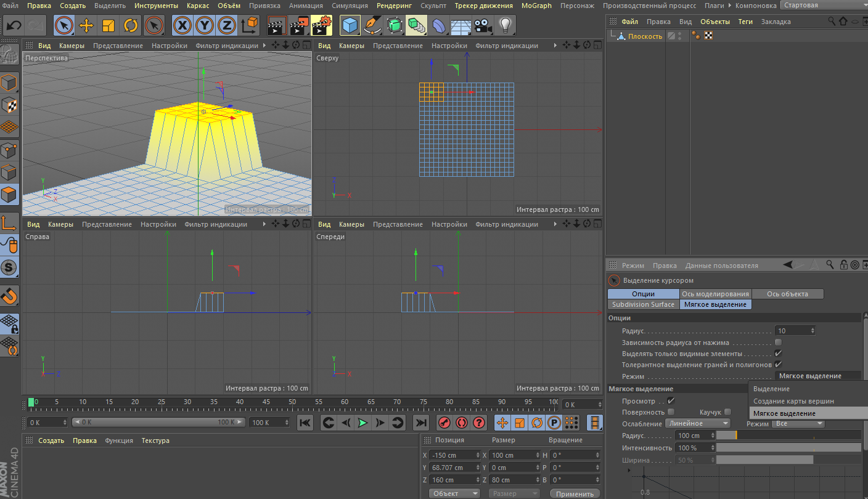This screenshot has height=499, width=868.
Task: Add a camera object
Action: point(483,25)
